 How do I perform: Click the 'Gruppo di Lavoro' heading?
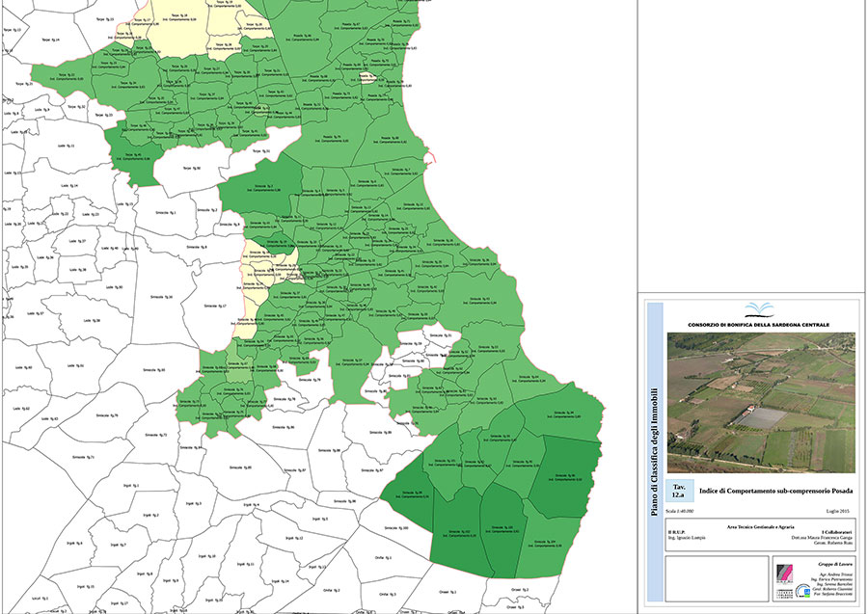click(x=835, y=565)
